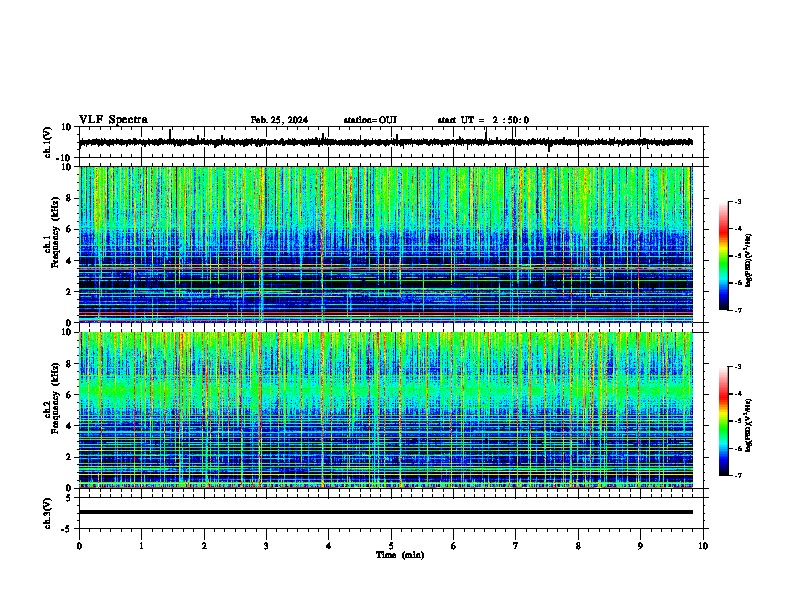The height and width of the screenshot is (612, 792).
Task: Click the ch.2 colorbar 'log(PSD)' label
Action: [x=748, y=426]
